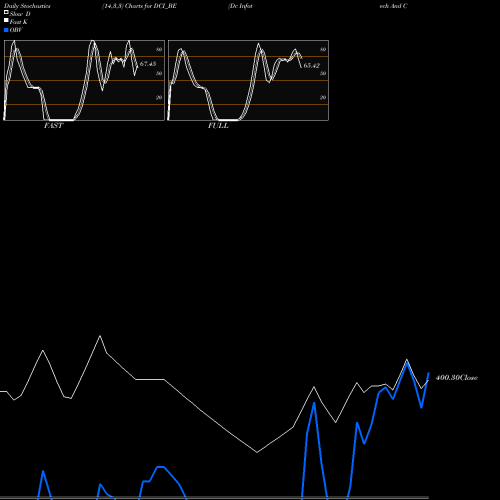Click the 'Slow D' legend text
This screenshot has width=500, height=500.
click(x=20, y=14)
